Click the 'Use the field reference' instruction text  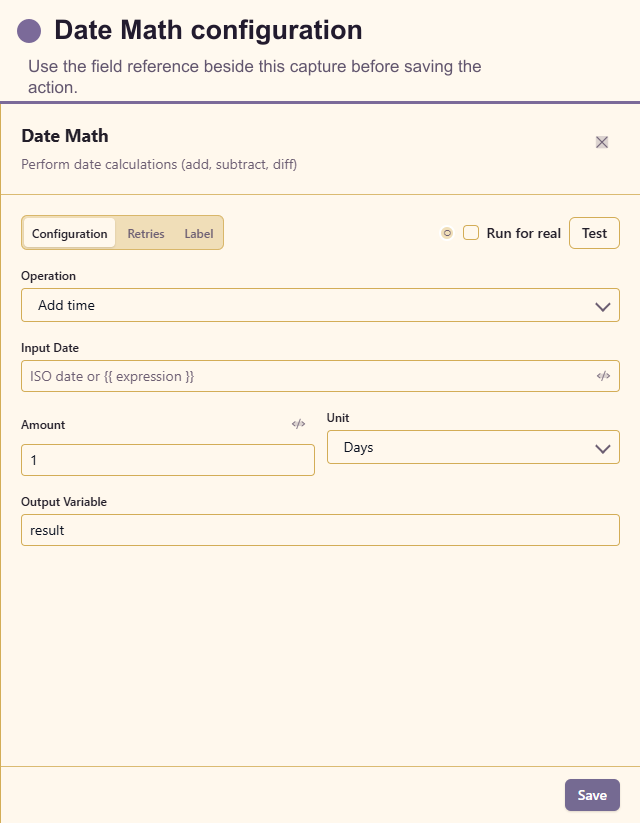[255, 77]
